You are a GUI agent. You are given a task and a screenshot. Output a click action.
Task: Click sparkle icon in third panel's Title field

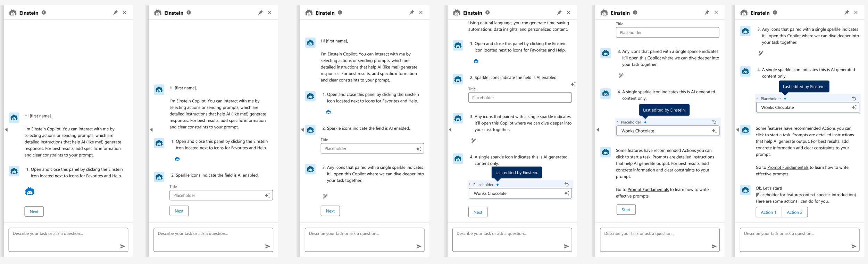(x=419, y=149)
